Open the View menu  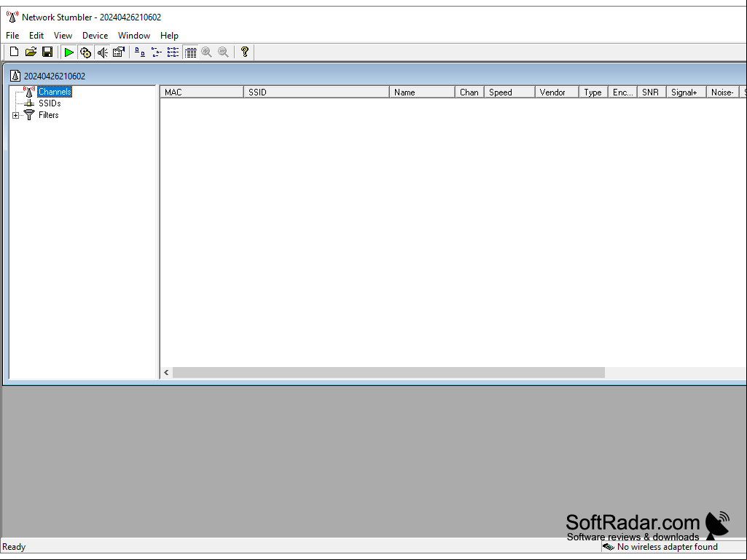tap(63, 36)
